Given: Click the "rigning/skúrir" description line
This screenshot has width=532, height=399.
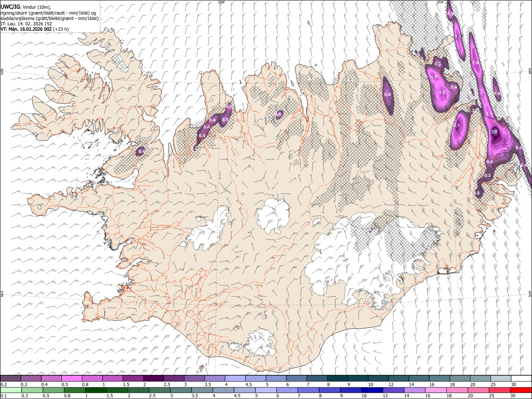Looking at the screenshot, I should (x=49, y=13).
